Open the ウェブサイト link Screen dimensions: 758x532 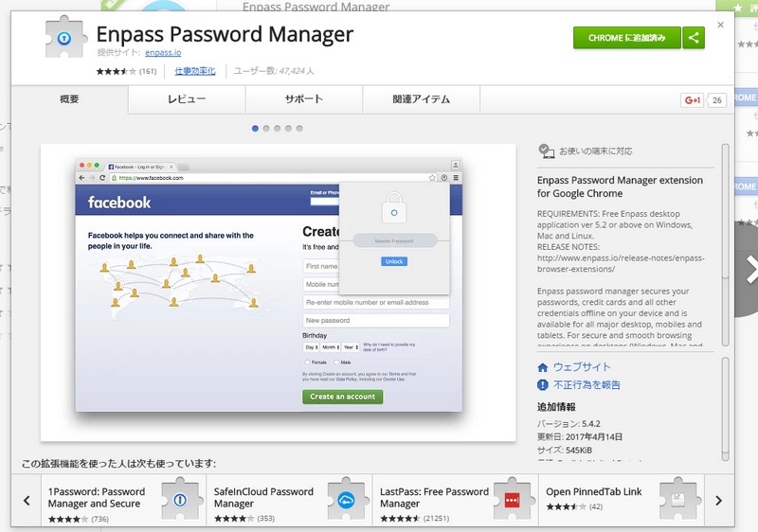[582, 367]
